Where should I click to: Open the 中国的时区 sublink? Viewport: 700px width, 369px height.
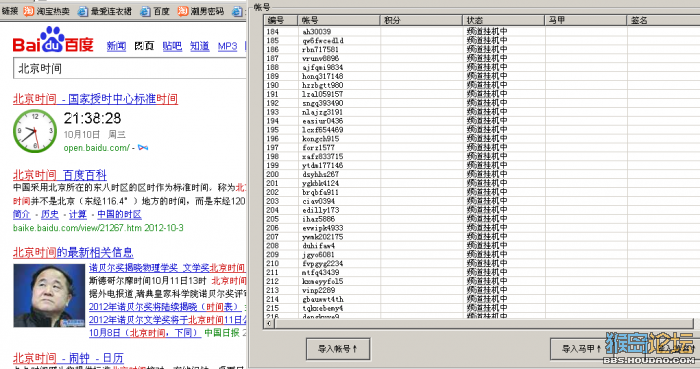point(119,215)
